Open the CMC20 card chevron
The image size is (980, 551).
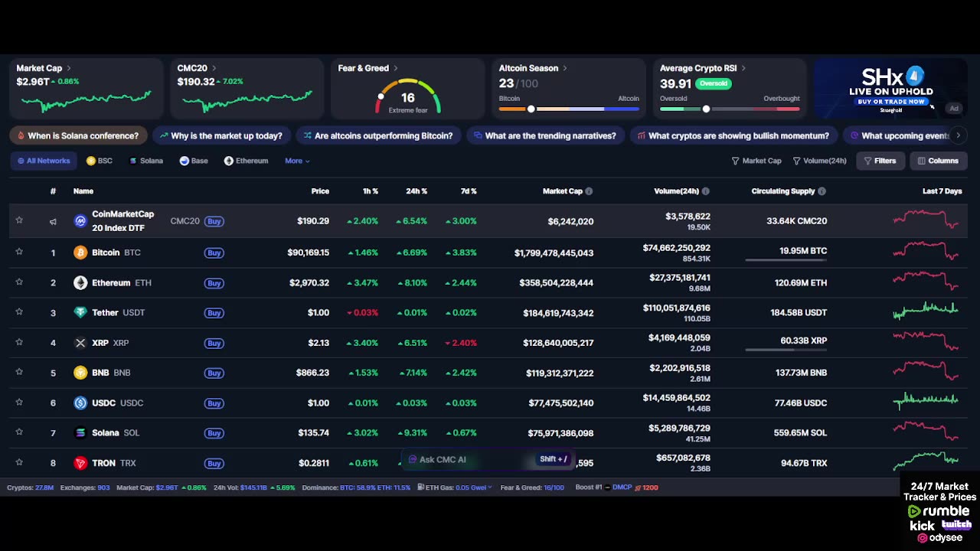tap(214, 68)
